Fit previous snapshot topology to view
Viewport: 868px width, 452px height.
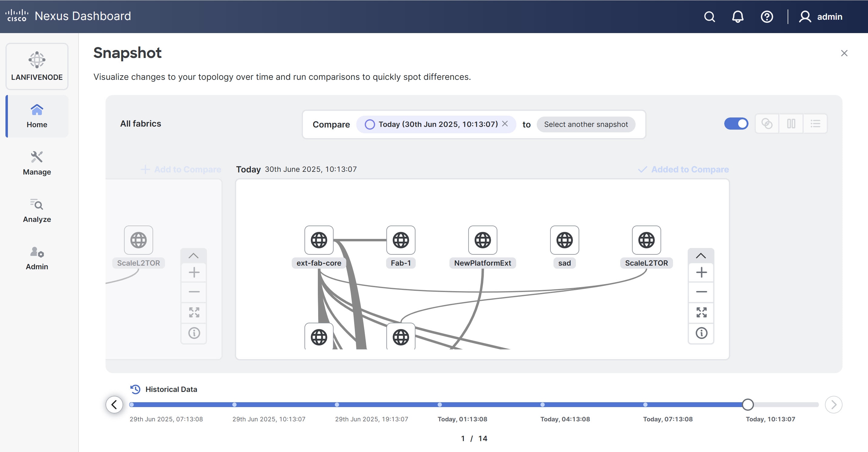193,312
